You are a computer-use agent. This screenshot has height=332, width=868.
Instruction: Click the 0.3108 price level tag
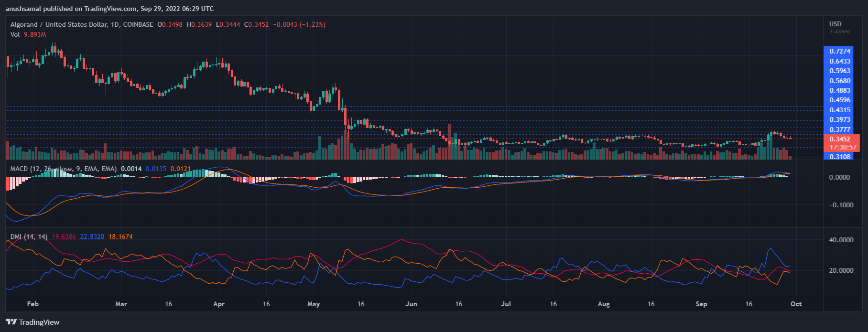840,157
